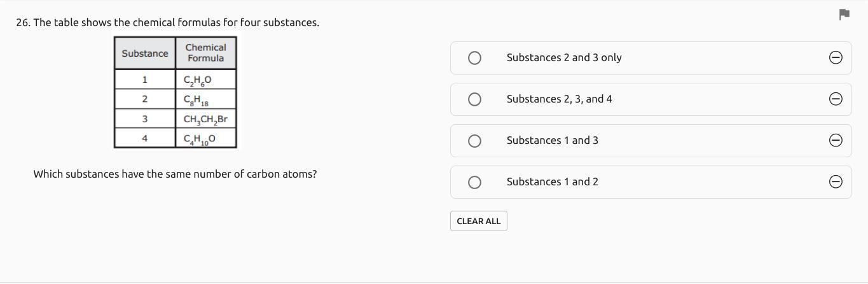Choose the 'Substances 2, 3, and 4' radio button
The width and height of the screenshot is (868, 284).
coord(474,99)
